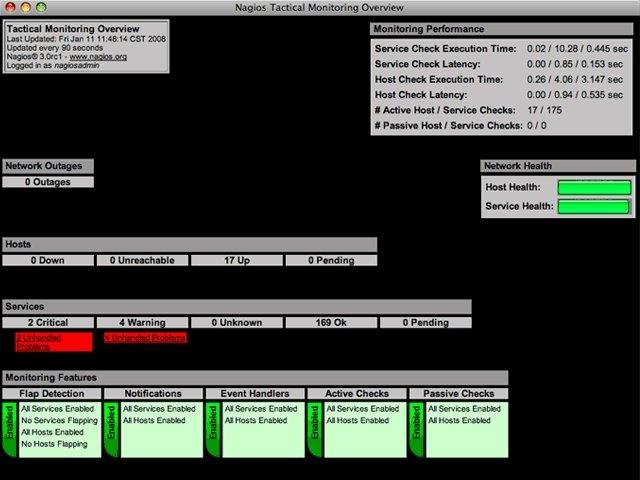Click the 0 Outages box
Screen dimensions: 640x480
click(48, 182)
